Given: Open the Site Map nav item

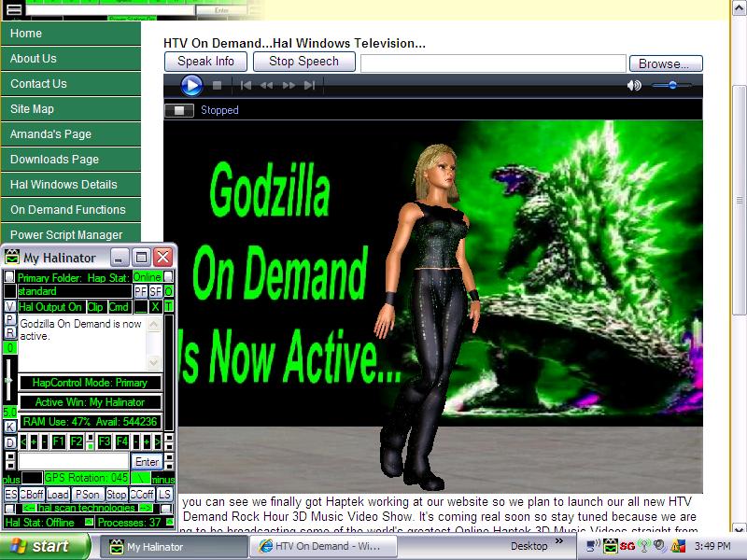Looking at the screenshot, I should [71, 109].
